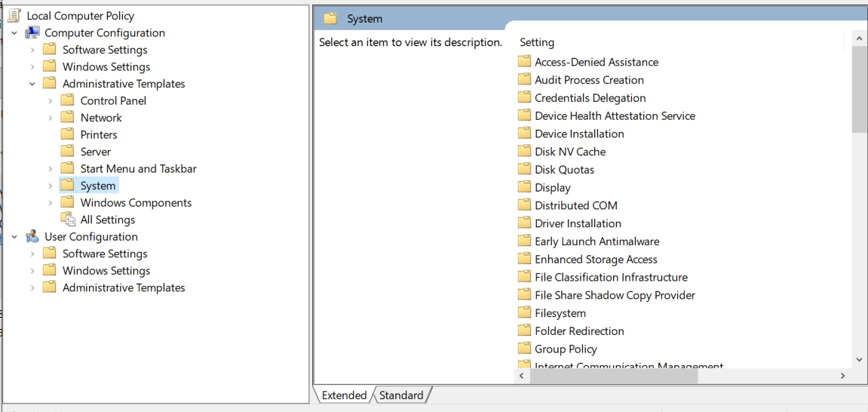Switch to the Standard tab
Image resolution: width=868 pixels, height=412 pixels.
click(x=401, y=395)
